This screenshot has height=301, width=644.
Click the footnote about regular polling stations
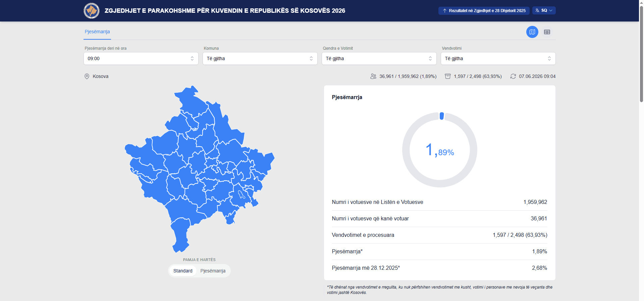pyautogui.click(x=440, y=290)
